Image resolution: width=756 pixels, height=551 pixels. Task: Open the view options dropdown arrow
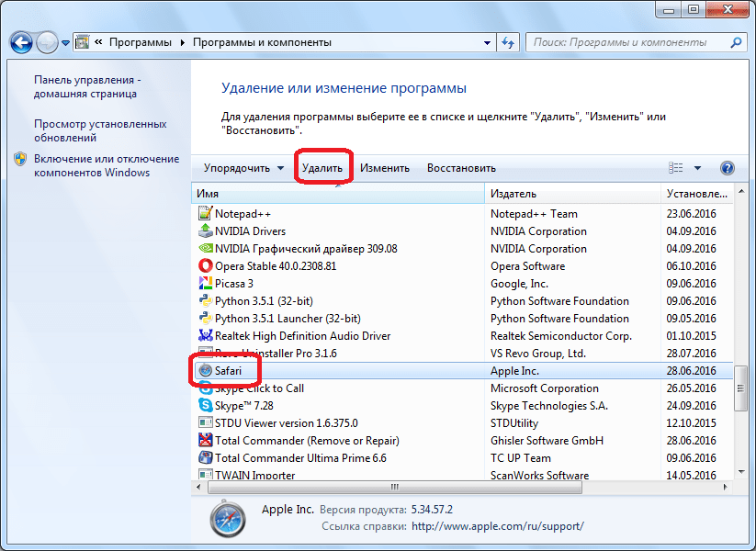[x=697, y=168]
